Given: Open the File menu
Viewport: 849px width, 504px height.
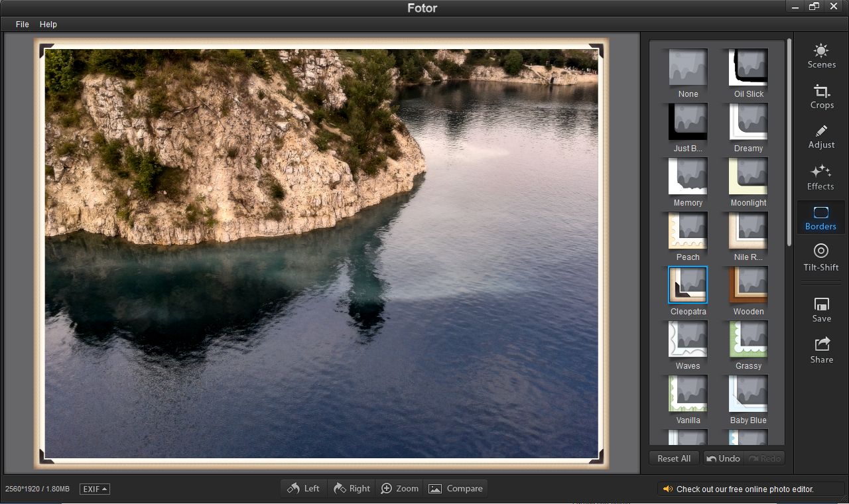Looking at the screenshot, I should (23, 24).
